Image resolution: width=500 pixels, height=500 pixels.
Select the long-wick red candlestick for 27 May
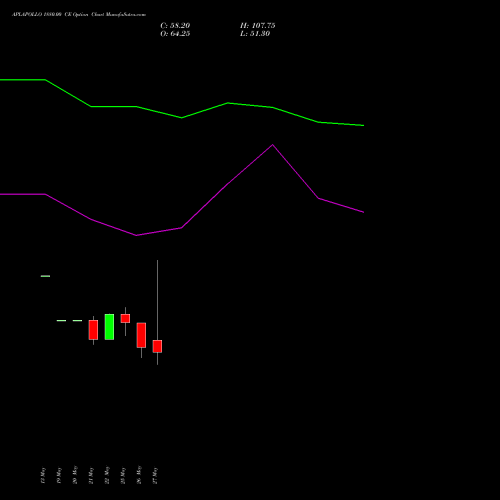157,346
